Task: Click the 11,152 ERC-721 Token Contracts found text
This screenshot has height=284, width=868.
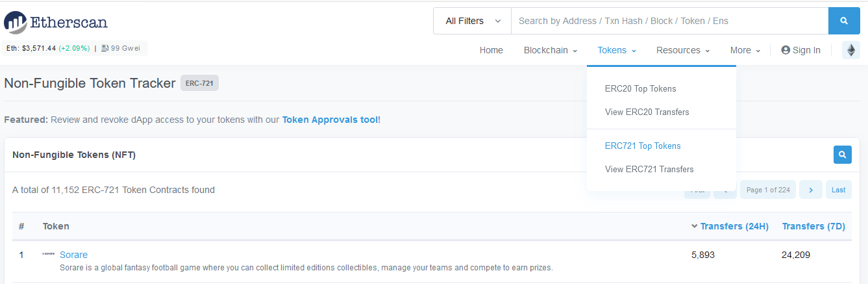Action: (x=114, y=190)
